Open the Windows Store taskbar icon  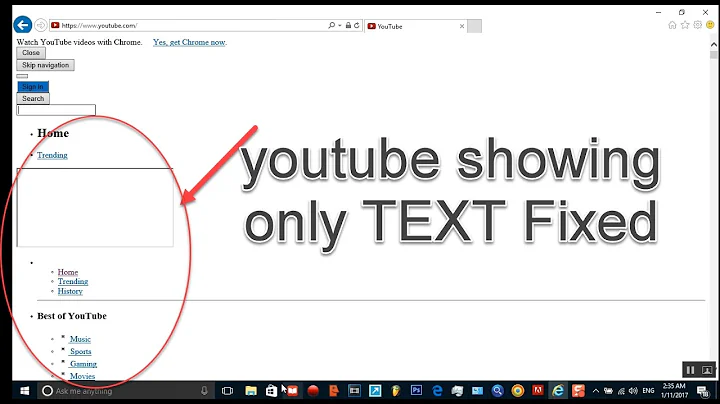(271, 391)
